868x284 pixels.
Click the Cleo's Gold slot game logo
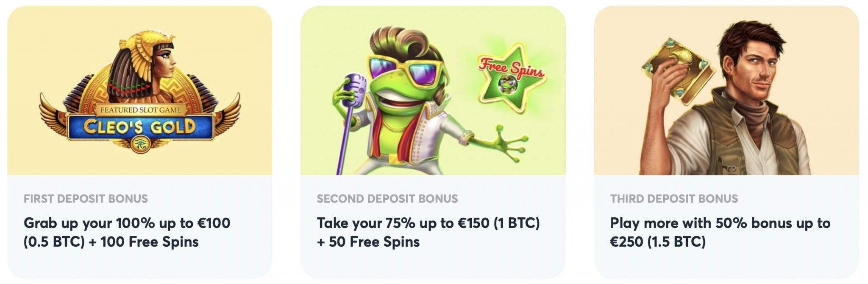pos(140,93)
